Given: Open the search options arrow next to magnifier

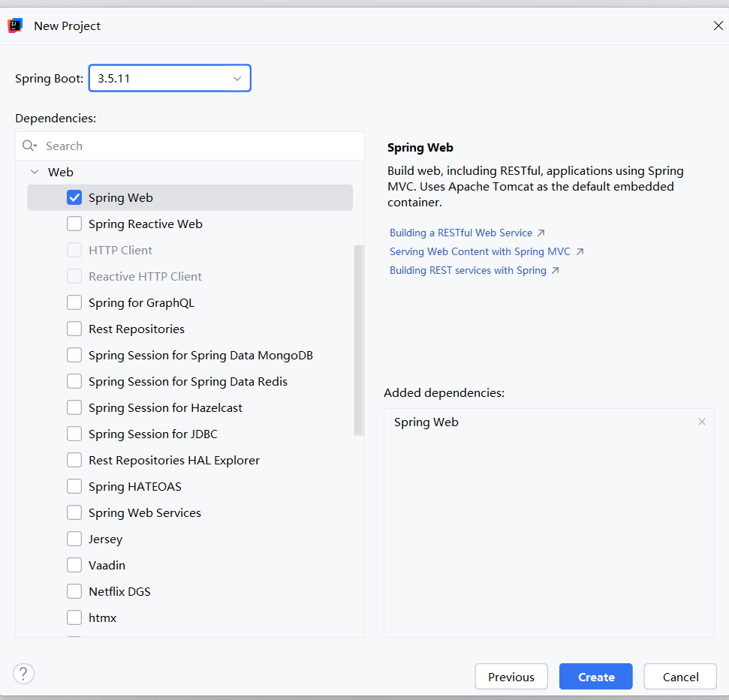Looking at the screenshot, I should coord(35,146).
